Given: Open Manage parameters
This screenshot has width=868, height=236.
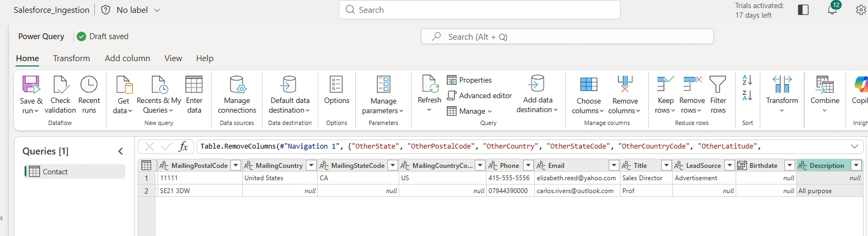Looking at the screenshot, I should point(383,95).
